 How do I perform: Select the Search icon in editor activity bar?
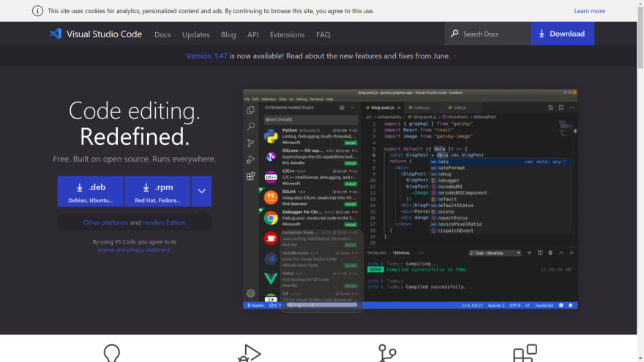(250, 126)
